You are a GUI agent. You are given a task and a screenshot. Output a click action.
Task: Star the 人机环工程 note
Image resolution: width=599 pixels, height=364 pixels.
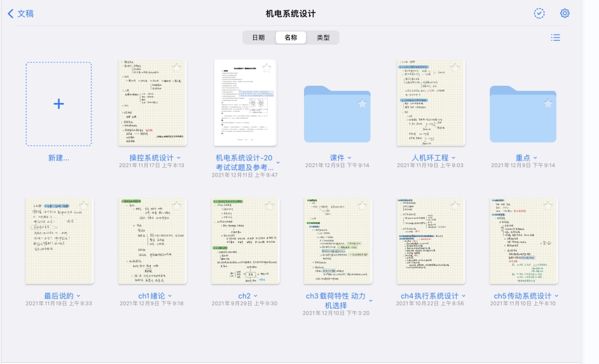pos(455,69)
